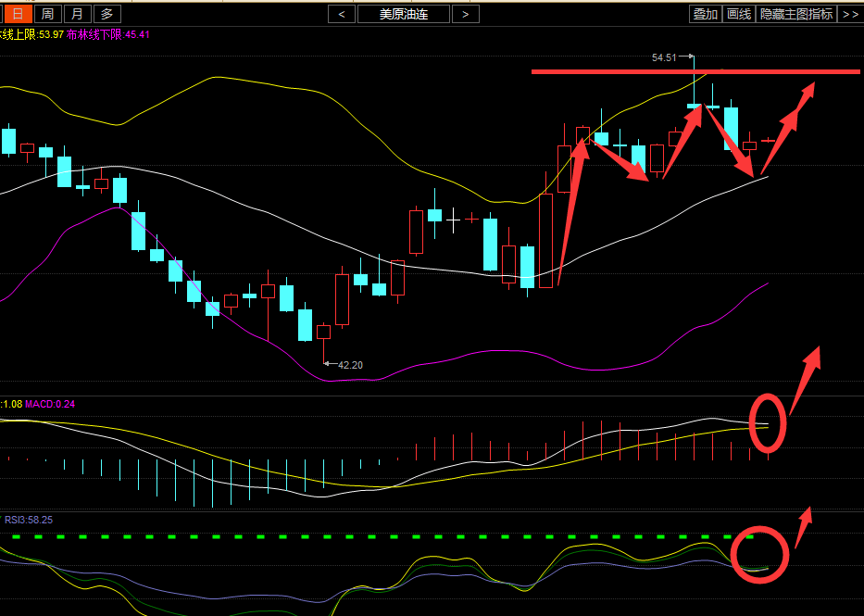
Task: Expand more toolbar options with >> button
Action: click(850, 14)
